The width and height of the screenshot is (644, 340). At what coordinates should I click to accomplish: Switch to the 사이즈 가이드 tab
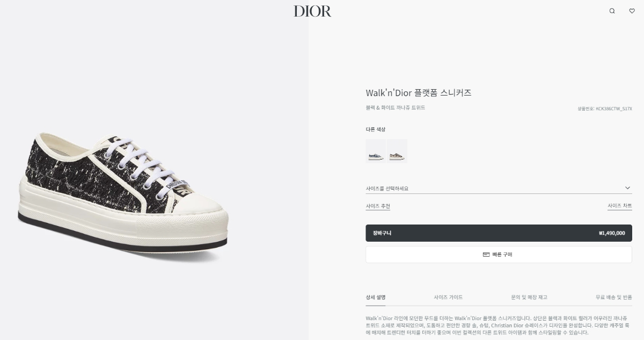[448, 297]
